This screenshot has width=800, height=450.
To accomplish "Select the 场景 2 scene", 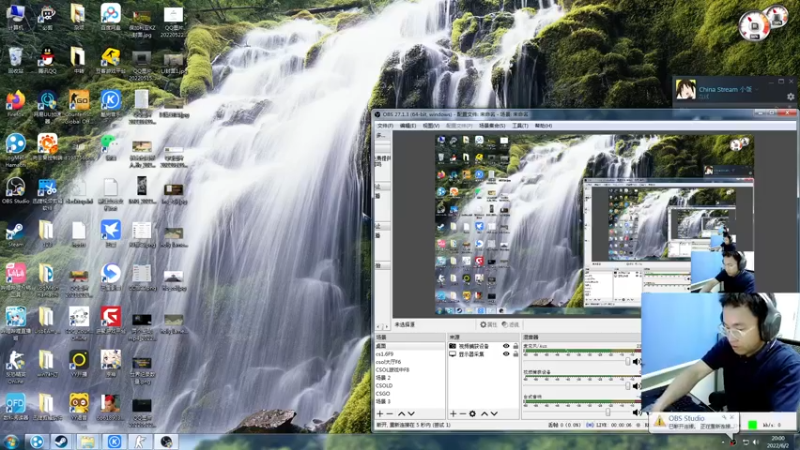I will coord(410,378).
